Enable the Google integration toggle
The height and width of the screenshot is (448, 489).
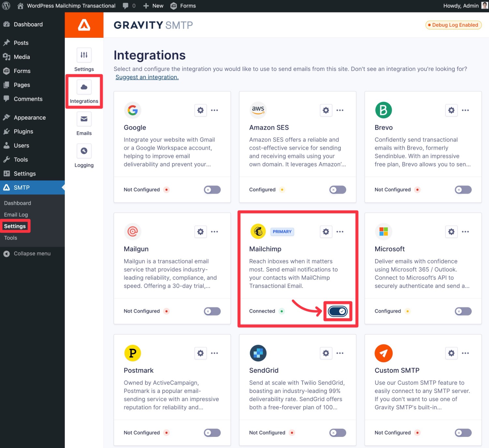(212, 190)
